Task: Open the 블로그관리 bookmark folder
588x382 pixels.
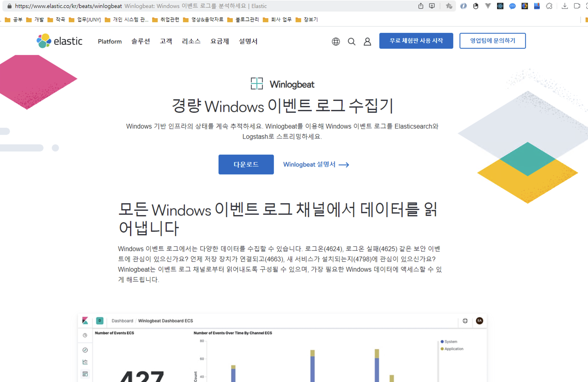Action: click(243, 19)
